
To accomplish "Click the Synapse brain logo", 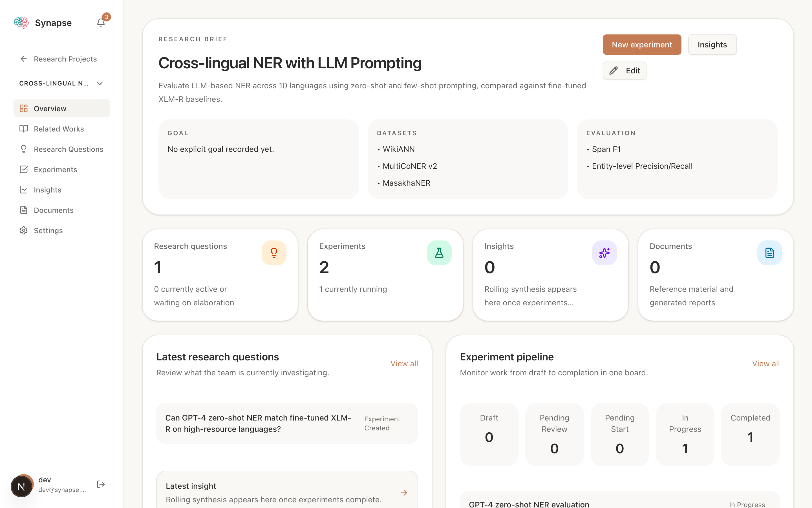I will 21,23.
